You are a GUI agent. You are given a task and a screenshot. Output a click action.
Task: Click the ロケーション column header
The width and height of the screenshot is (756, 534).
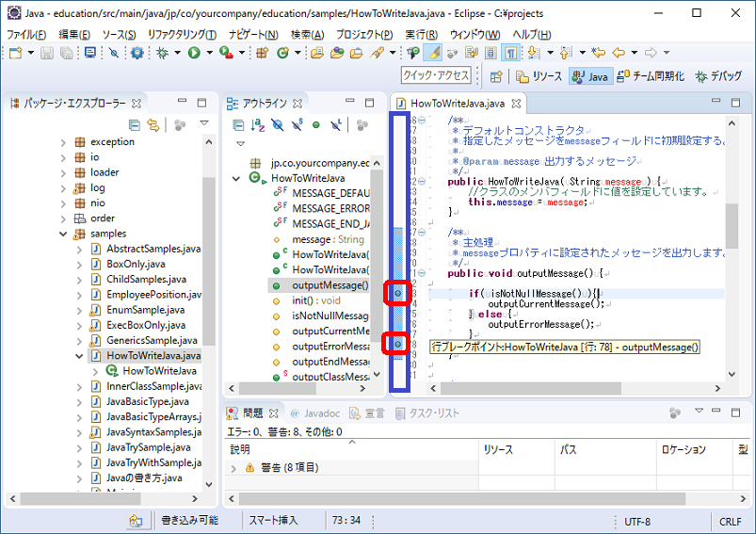pos(694,449)
